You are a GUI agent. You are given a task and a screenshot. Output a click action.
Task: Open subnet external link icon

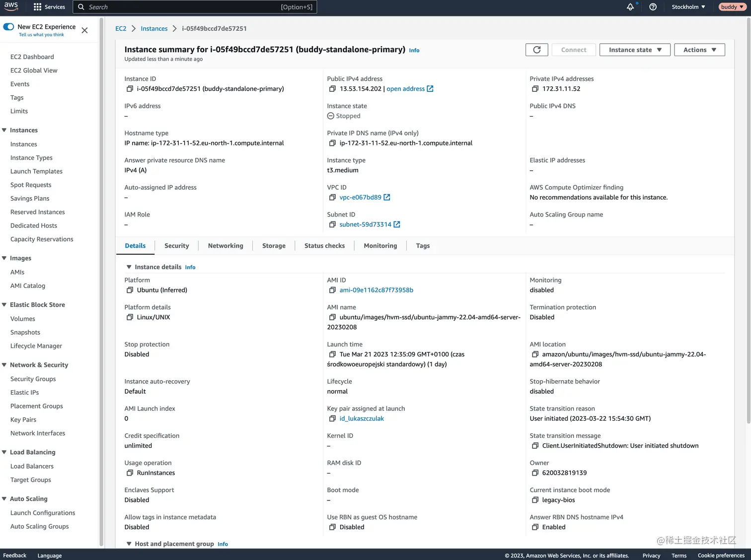click(x=397, y=224)
